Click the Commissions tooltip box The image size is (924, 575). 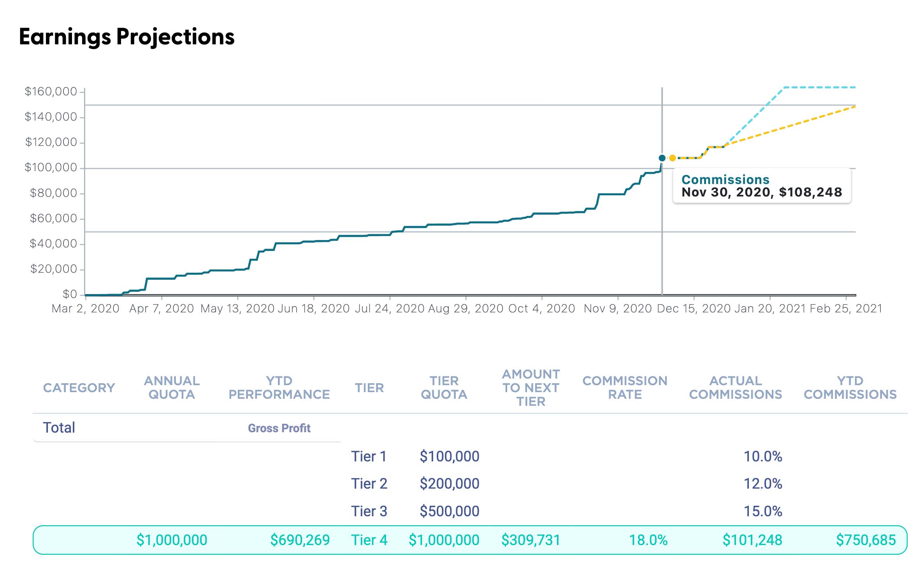[x=761, y=186]
